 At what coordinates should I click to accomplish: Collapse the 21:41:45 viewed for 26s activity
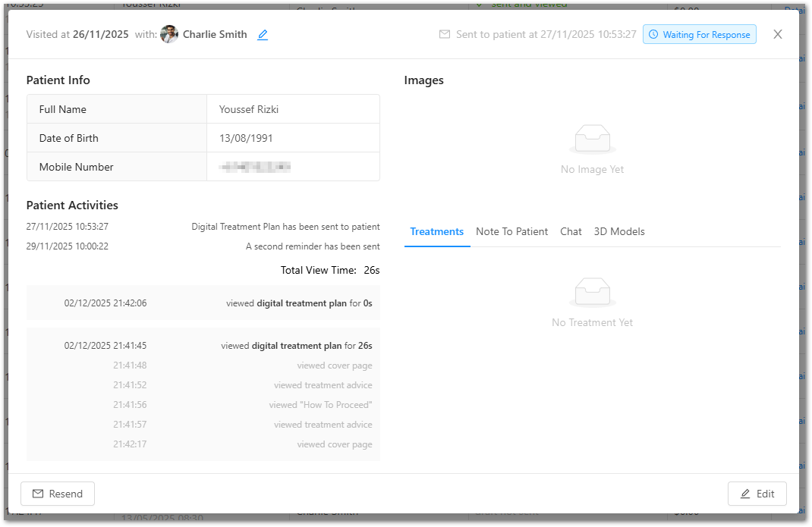(203, 346)
